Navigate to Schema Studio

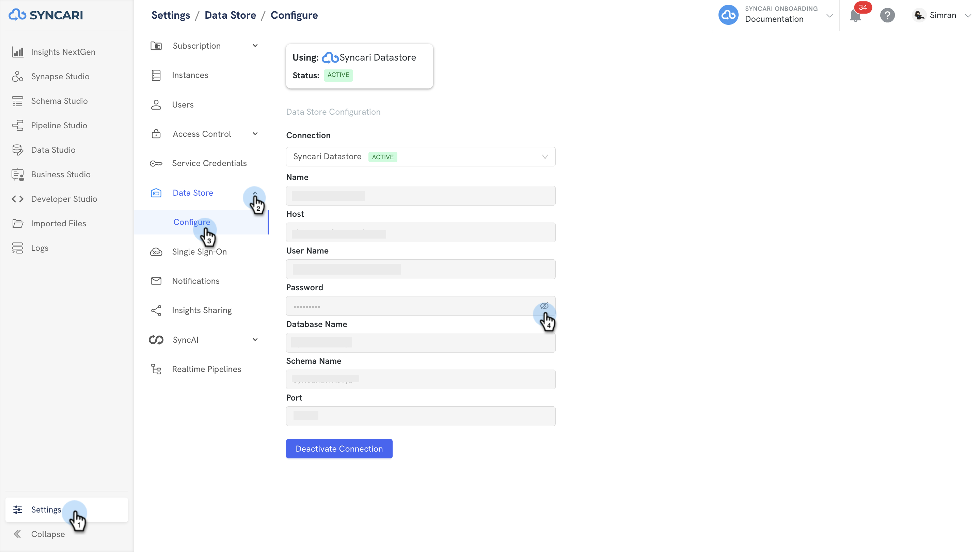pyautogui.click(x=59, y=101)
